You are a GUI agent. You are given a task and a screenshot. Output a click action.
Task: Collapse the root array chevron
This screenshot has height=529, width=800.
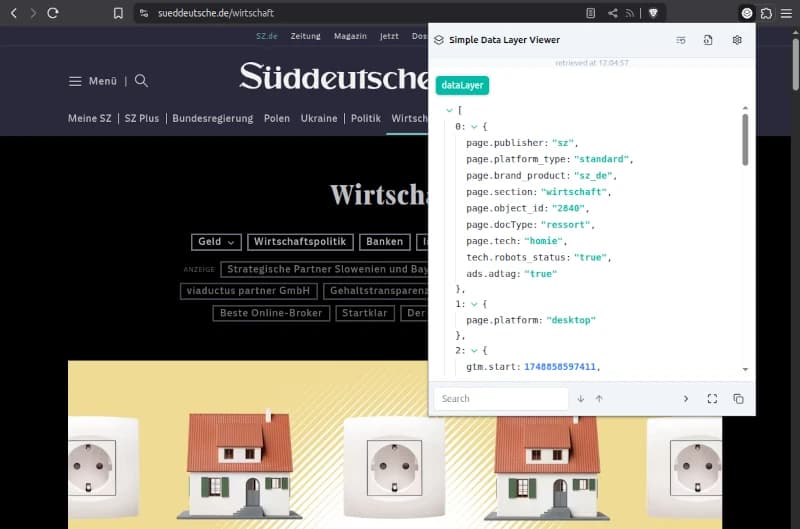coord(449,110)
